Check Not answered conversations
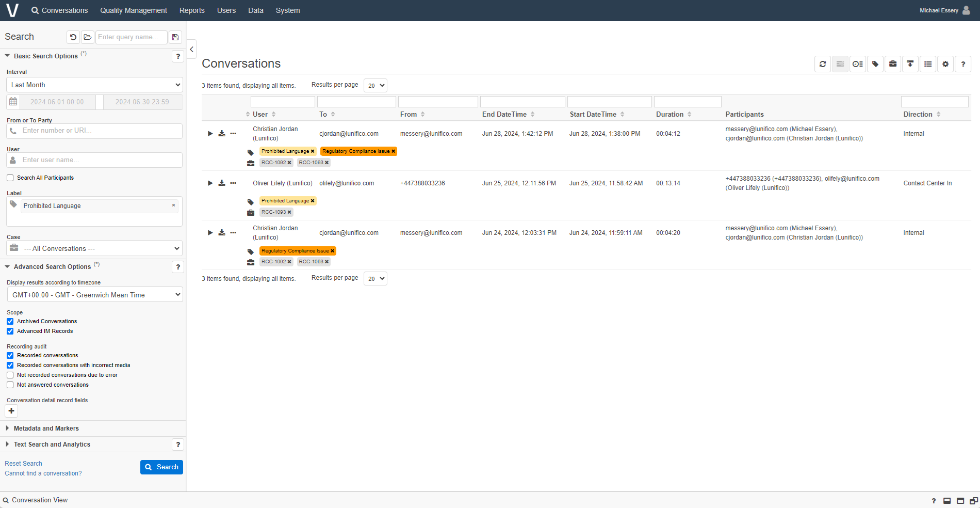980x508 pixels. 10,385
